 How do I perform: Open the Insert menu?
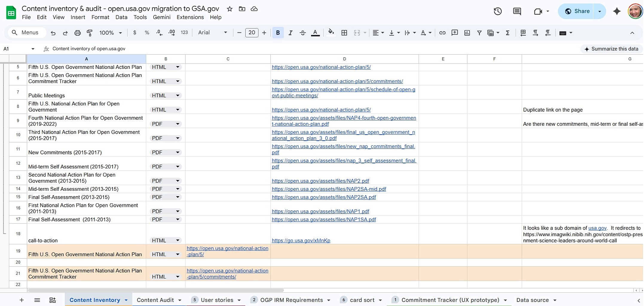coord(78,17)
